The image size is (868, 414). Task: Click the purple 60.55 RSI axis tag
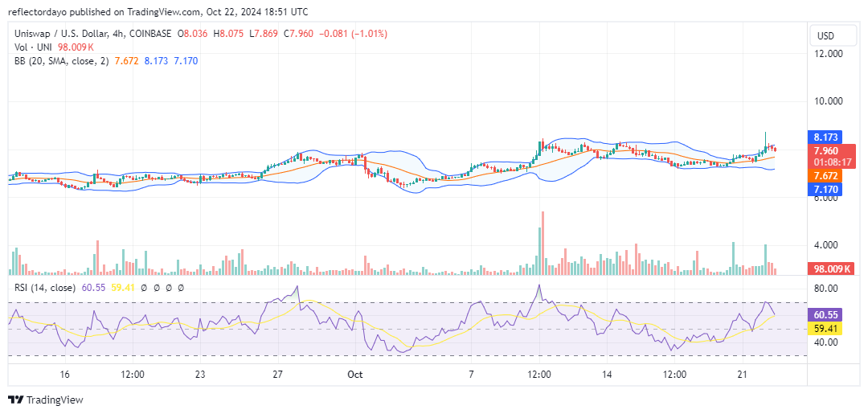[825, 315]
